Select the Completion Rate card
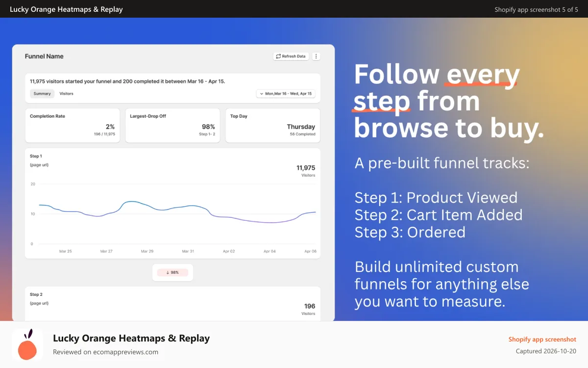588x368 pixels. coord(73,126)
